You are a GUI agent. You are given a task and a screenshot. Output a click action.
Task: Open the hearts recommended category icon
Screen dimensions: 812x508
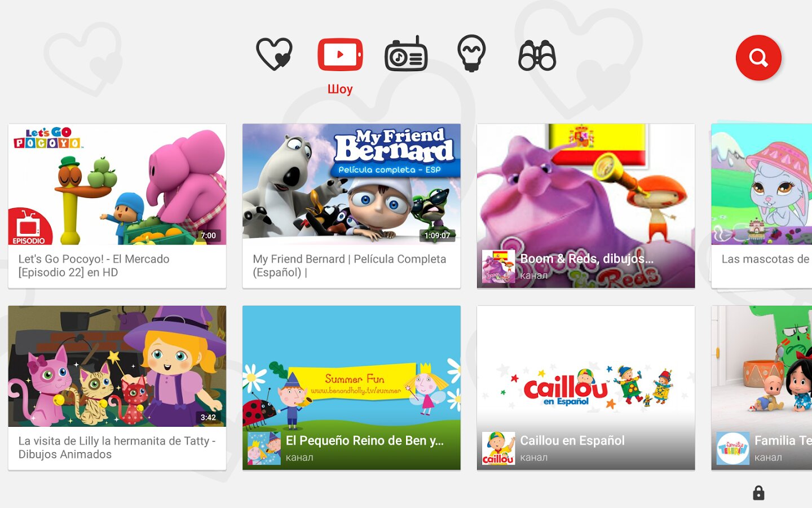pos(274,54)
